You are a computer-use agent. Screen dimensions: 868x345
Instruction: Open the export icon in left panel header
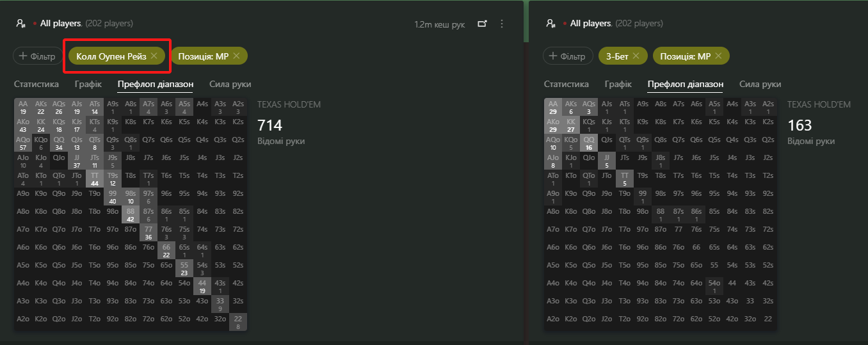click(x=482, y=24)
